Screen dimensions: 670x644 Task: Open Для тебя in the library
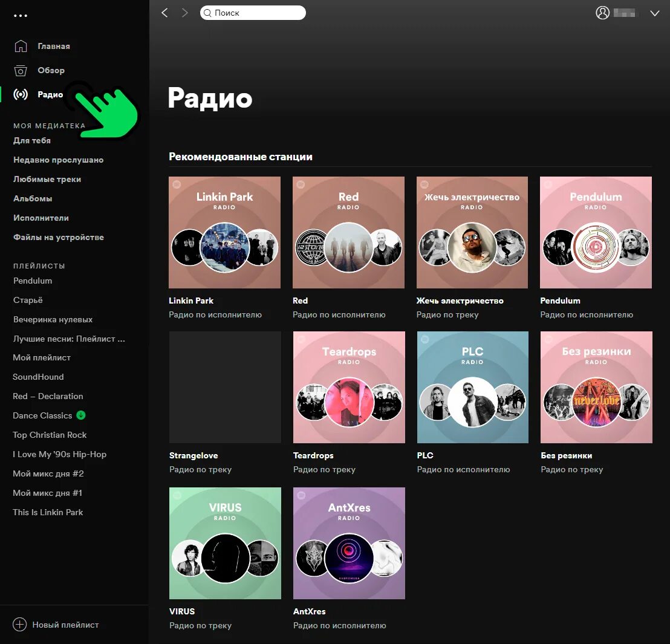tap(31, 140)
